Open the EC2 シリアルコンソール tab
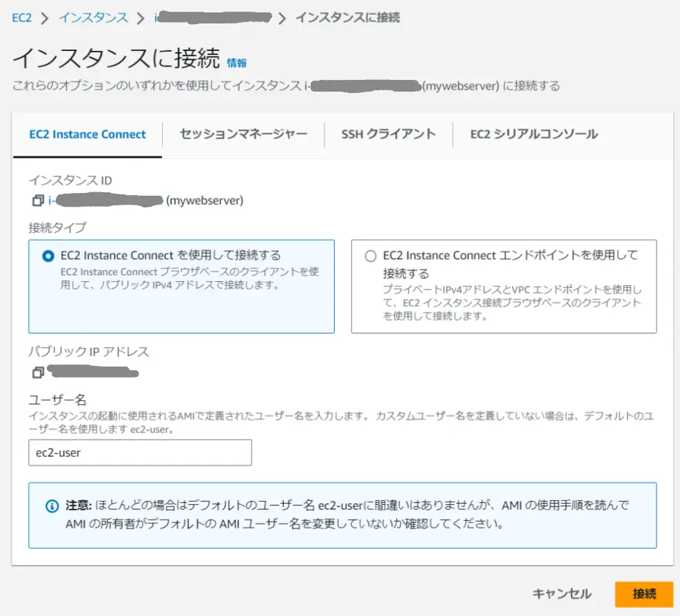The image size is (680, 616). pyautogui.click(x=534, y=134)
